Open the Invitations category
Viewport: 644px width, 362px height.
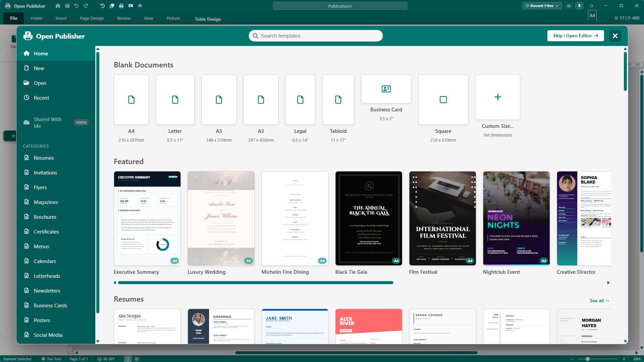tap(56, 173)
